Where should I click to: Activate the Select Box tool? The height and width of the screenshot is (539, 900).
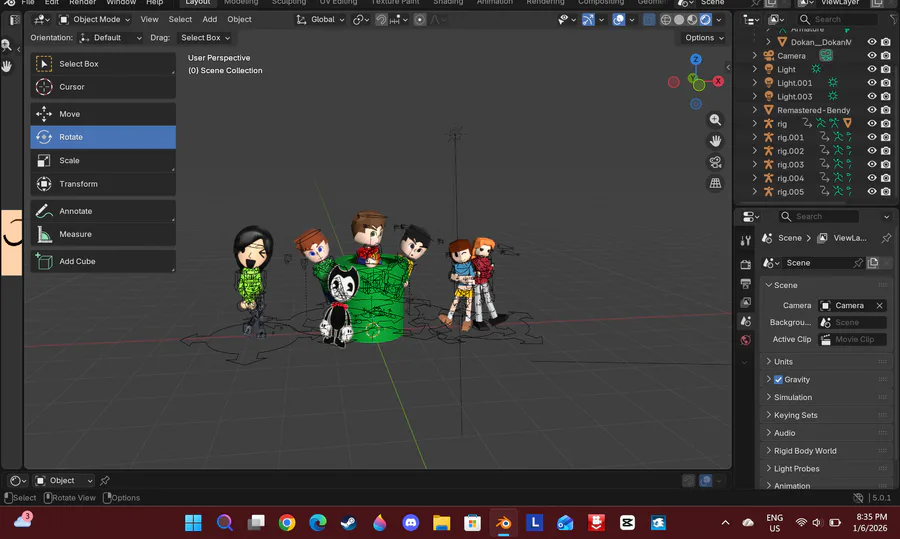tap(103, 64)
